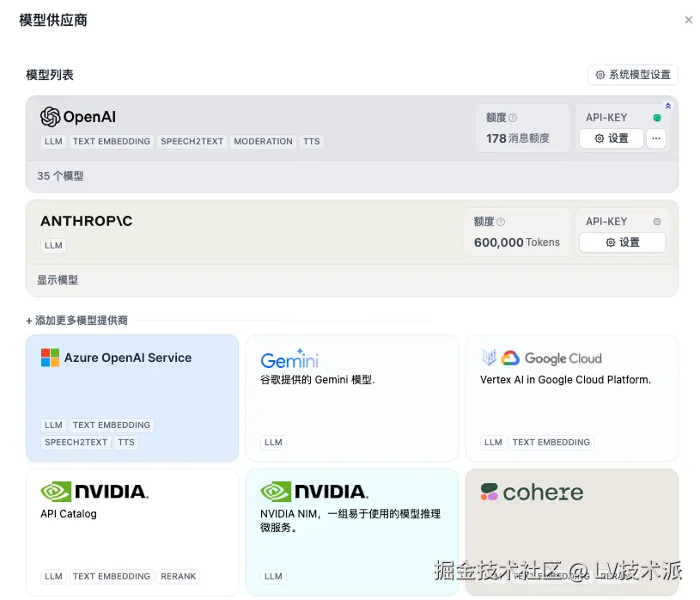This screenshot has height=600, width=700.
Task: Expand the 35 models list
Action: tap(60, 176)
